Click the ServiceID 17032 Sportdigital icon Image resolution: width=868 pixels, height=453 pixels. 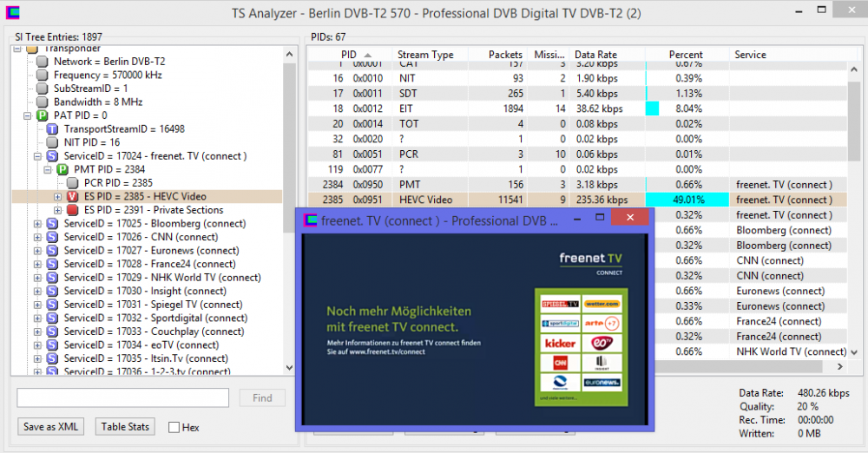click(52, 318)
